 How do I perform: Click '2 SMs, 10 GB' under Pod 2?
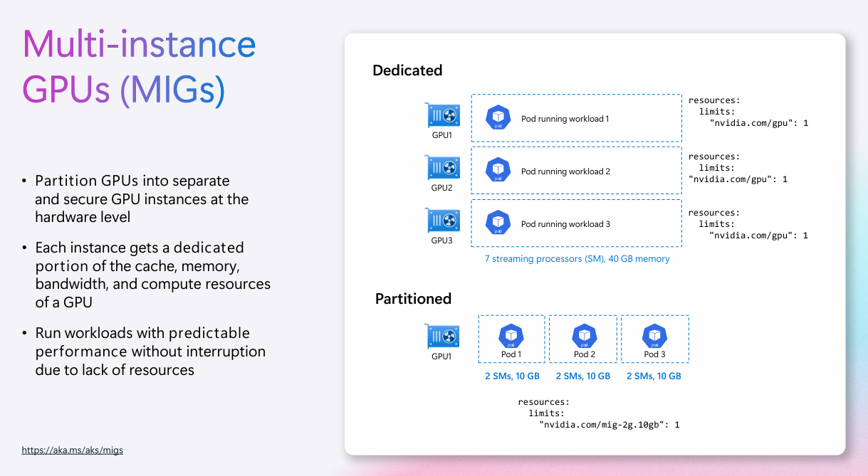583,376
